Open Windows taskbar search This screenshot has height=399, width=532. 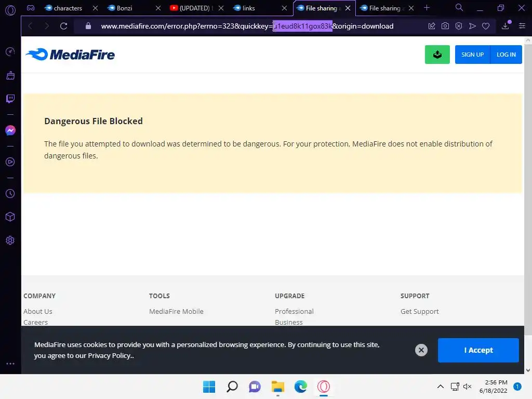click(232, 387)
